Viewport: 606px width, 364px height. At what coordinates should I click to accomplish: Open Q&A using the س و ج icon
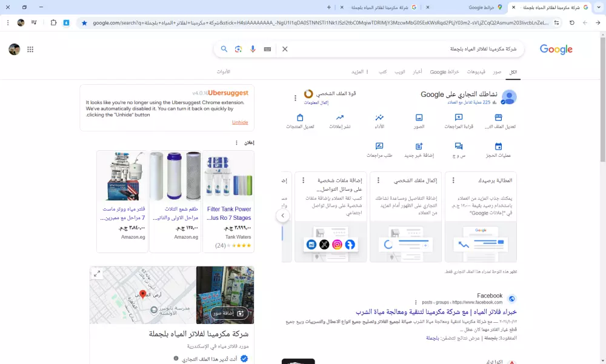[459, 147]
